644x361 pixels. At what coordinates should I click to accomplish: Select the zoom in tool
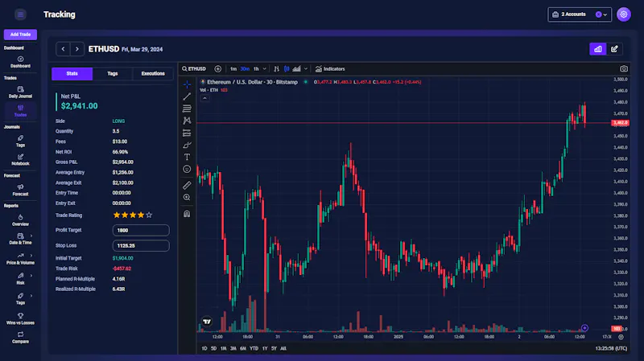click(x=187, y=197)
